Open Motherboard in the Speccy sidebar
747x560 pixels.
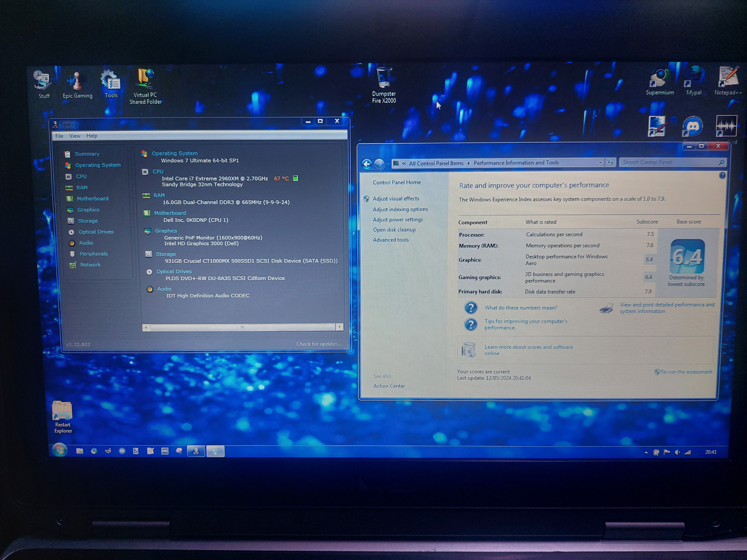93,198
